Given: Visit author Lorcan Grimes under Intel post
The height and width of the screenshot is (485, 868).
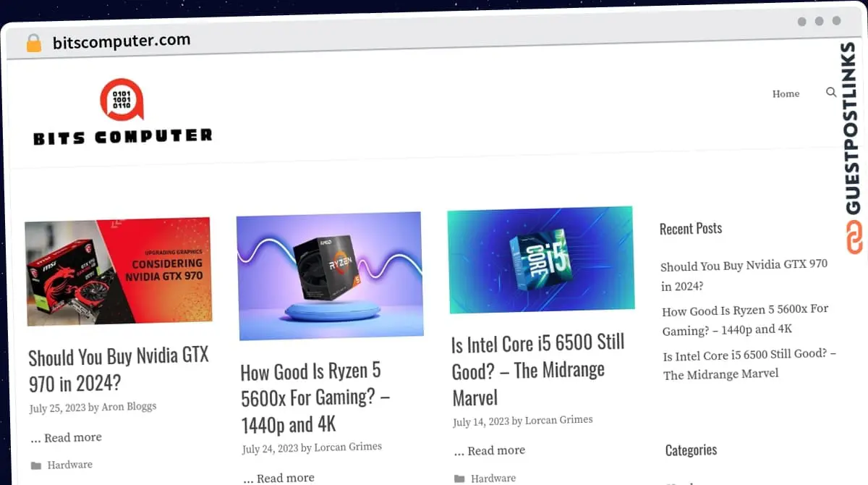Looking at the screenshot, I should [558, 421].
